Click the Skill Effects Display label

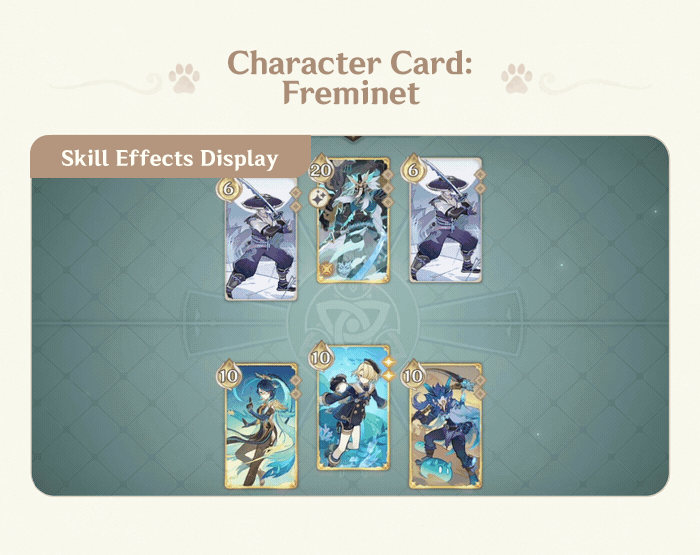click(x=170, y=158)
